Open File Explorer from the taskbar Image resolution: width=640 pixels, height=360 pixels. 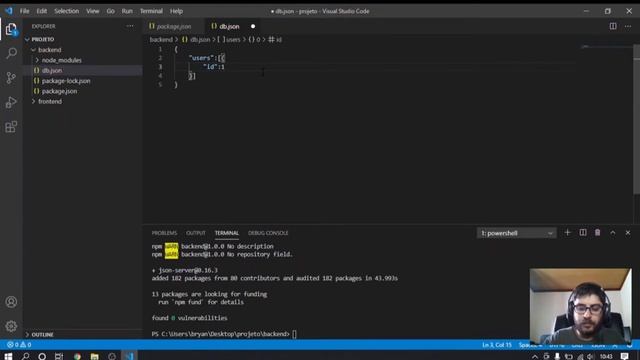click(94, 356)
